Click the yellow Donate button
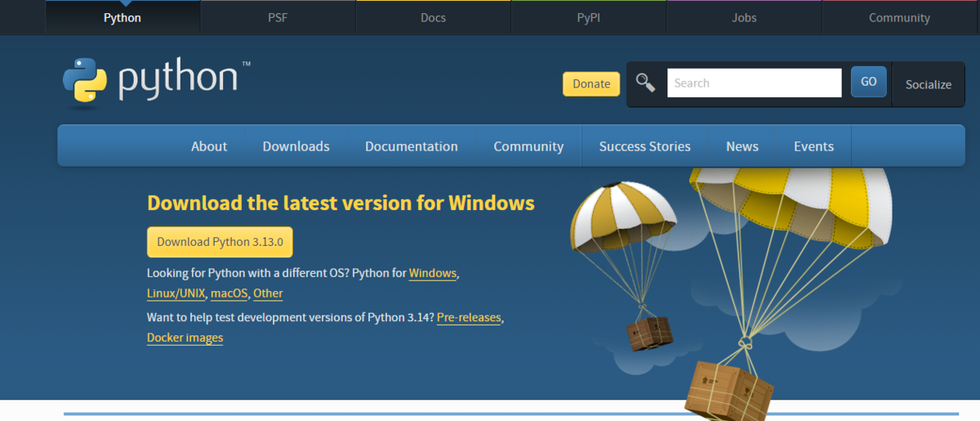Image resolution: width=980 pixels, height=421 pixels. click(x=591, y=83)
